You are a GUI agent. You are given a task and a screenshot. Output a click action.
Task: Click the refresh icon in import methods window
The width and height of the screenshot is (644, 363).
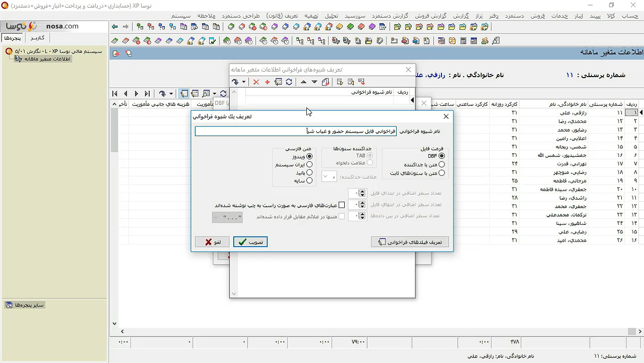(289, 82)
